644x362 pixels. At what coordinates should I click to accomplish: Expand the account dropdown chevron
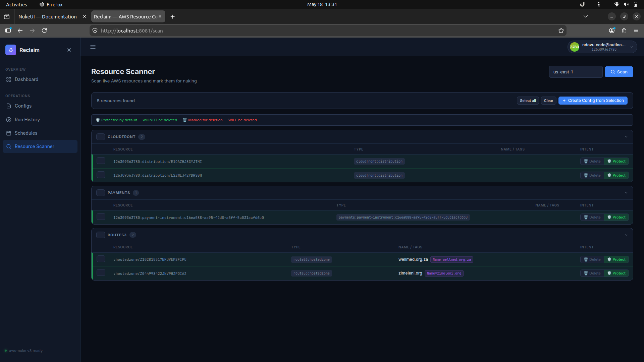632,47
